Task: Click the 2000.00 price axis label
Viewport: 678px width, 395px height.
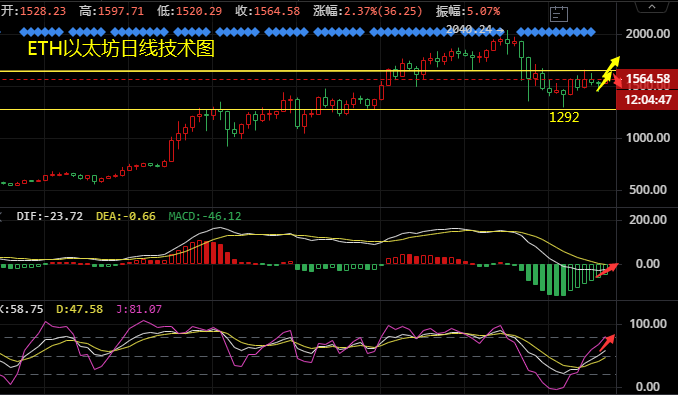Action: pyautogui.click(x=648, y=34)
